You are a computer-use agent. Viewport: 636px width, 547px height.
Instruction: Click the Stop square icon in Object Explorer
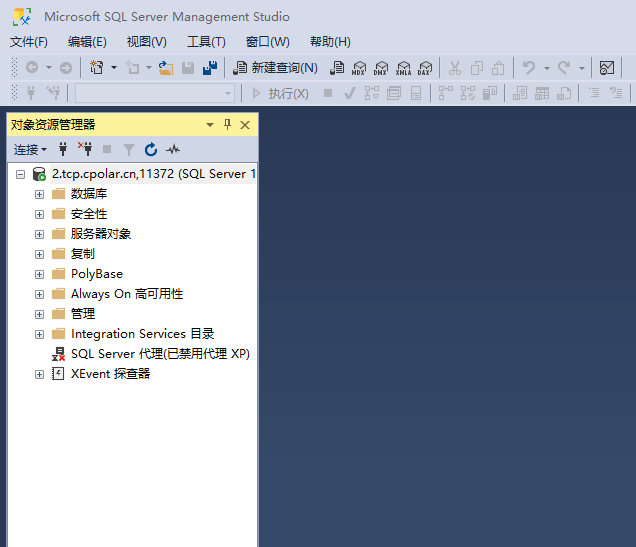107,149
